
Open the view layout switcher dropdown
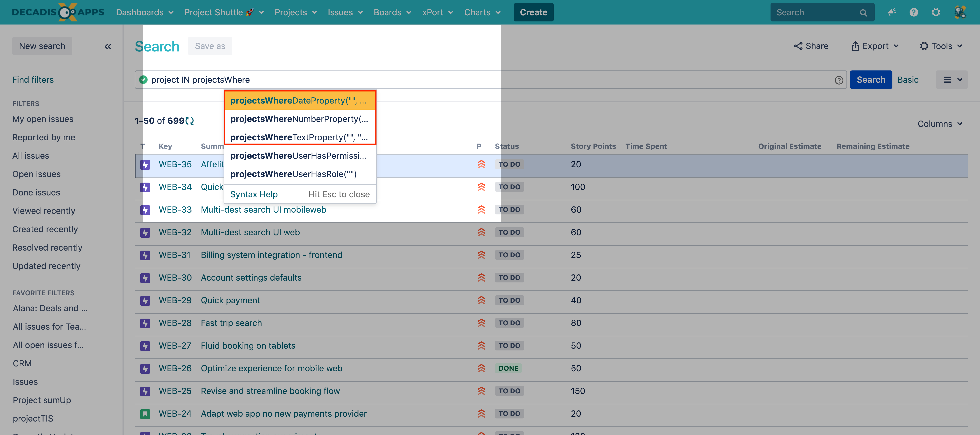952,80
